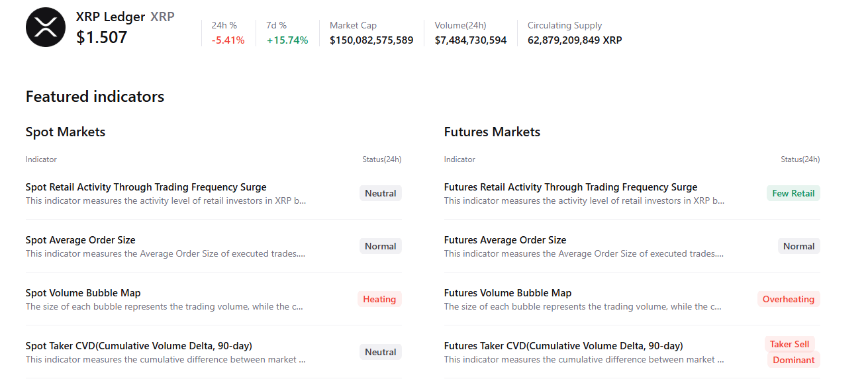Viewport: 868px width, 385px height.
Task: Click the Circulating Supply label
Action: (x=565, y=25)
